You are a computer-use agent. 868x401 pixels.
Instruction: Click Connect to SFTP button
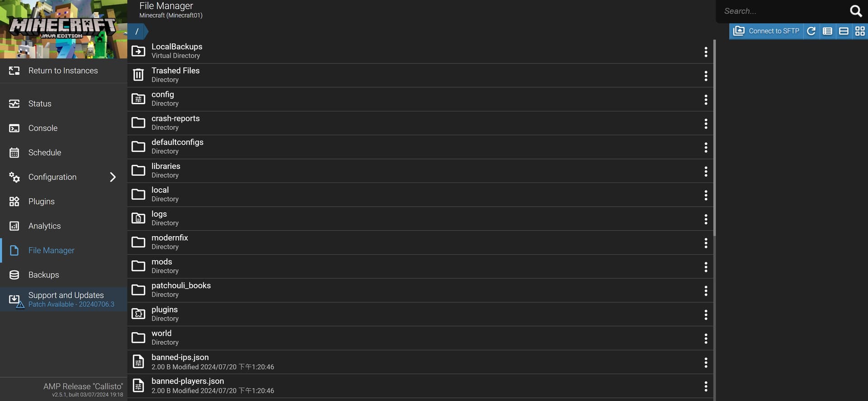click(x=766, y=31)
